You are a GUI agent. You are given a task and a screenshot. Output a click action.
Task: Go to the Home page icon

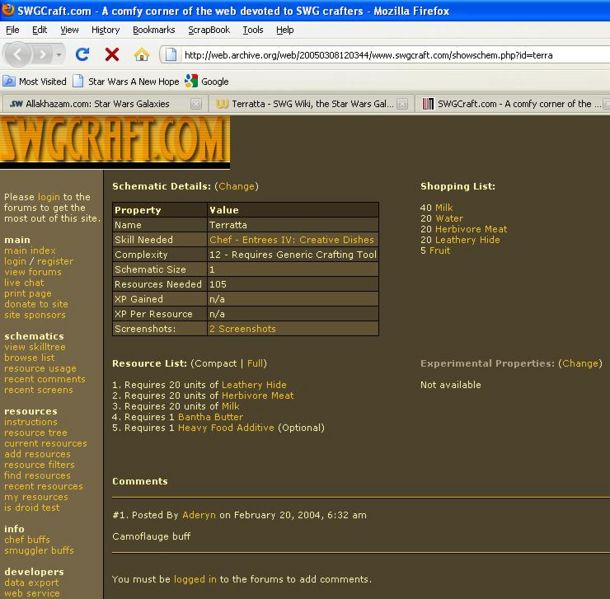coord(141,55)
